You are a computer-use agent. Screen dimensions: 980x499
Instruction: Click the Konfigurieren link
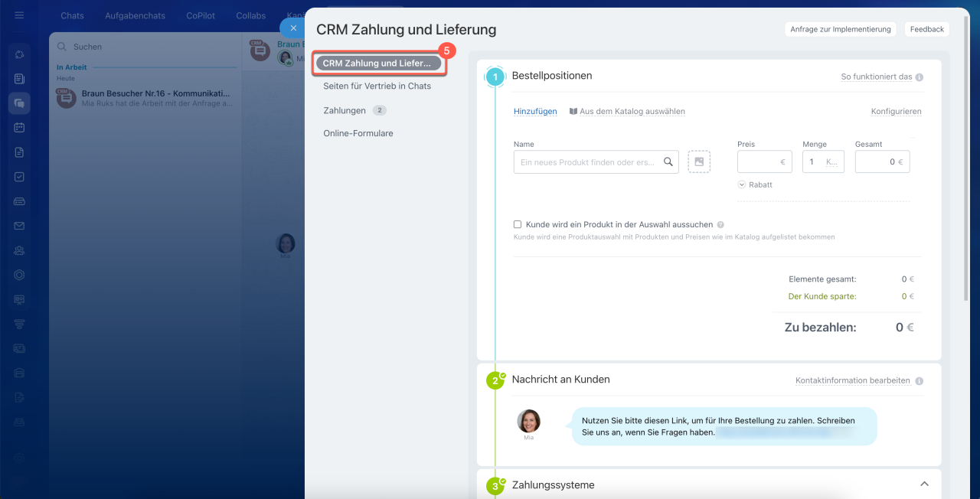896,111
